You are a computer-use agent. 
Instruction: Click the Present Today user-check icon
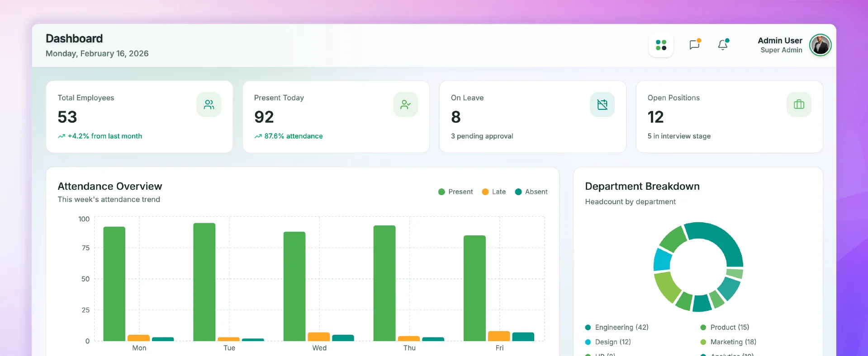click(x=406, y=105)
